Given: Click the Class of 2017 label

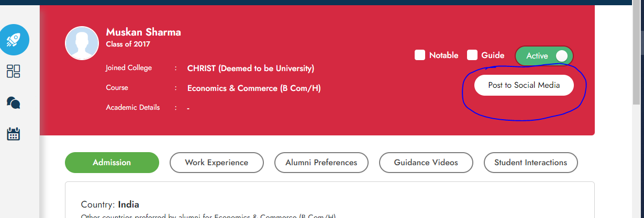Looking at the screenshot, I should (128, 44).
